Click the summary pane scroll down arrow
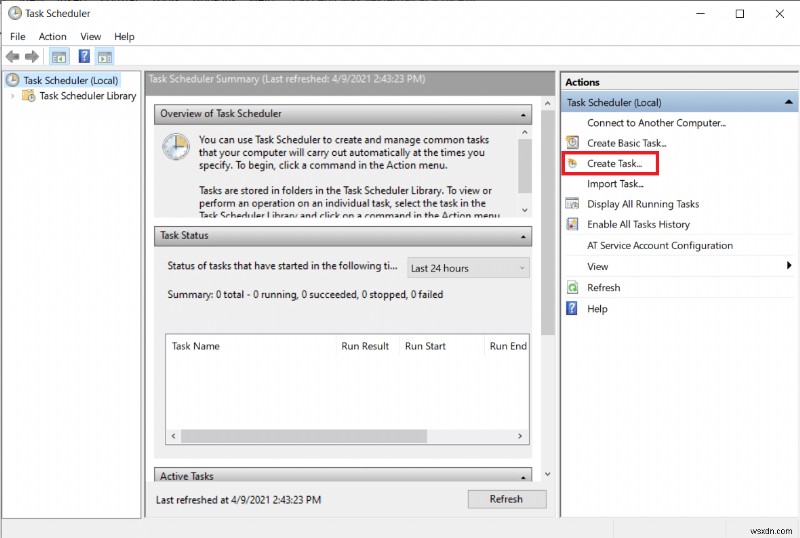This screenshot has width=800, height=538. pyautogui.click(x=547, y=474)
